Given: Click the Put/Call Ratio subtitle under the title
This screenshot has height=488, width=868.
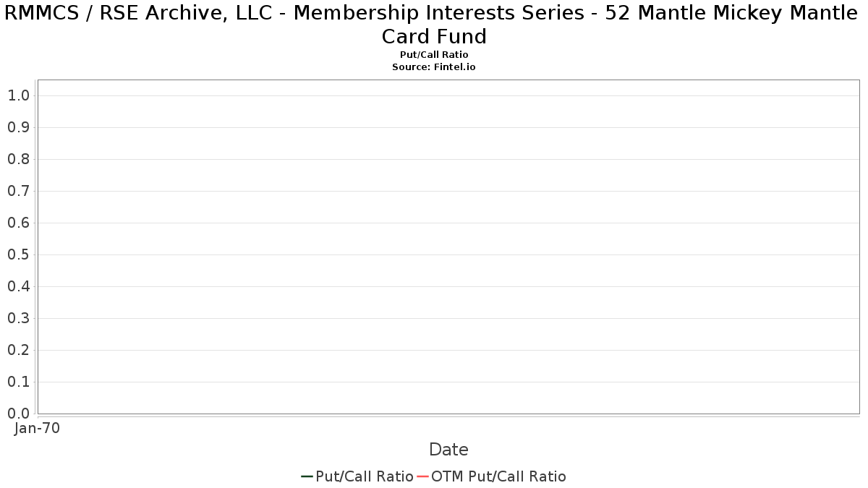Looking at the screenshot, I should (434, 55).
